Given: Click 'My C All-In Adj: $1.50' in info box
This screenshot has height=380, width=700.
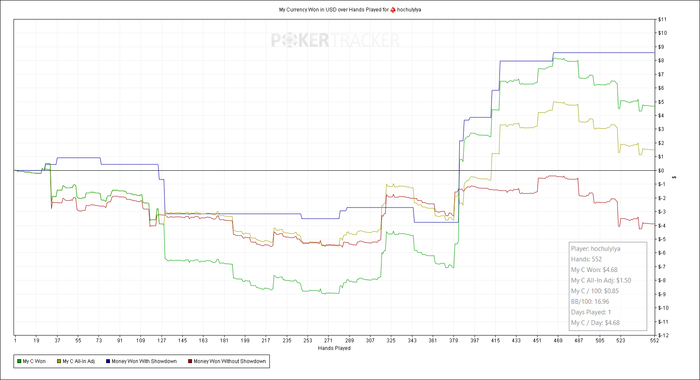Looking at the screenshot, I should (601, 280).
